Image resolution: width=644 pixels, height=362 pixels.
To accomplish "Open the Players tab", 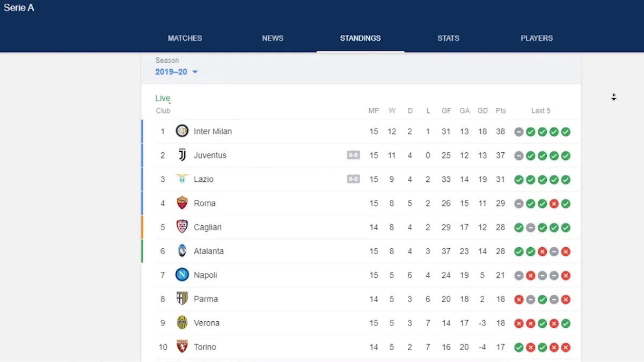I will pos(537,38).
